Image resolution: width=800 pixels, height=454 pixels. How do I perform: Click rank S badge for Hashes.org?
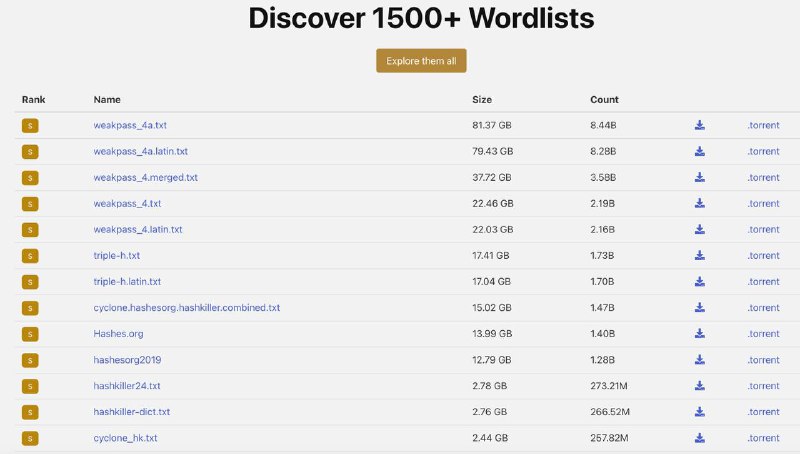[x=30, y=334]
